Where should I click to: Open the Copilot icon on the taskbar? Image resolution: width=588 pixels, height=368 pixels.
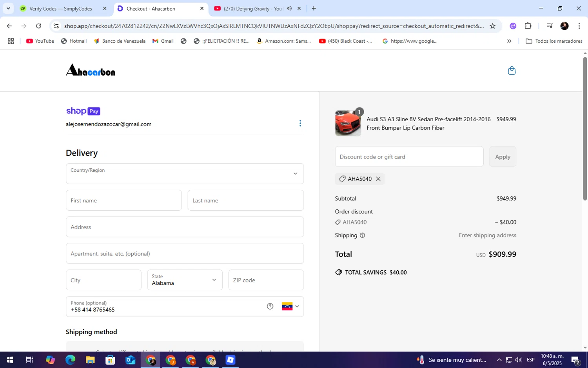point(50,360)
